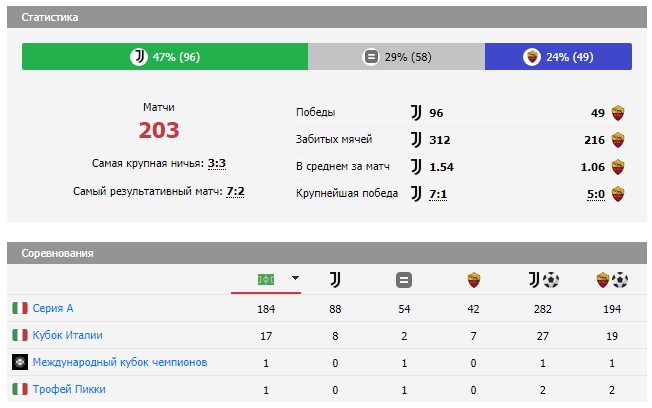Click Roma crest in В среднем за матч row
This screenshot has width=652, height=408.
pos(618,167)
